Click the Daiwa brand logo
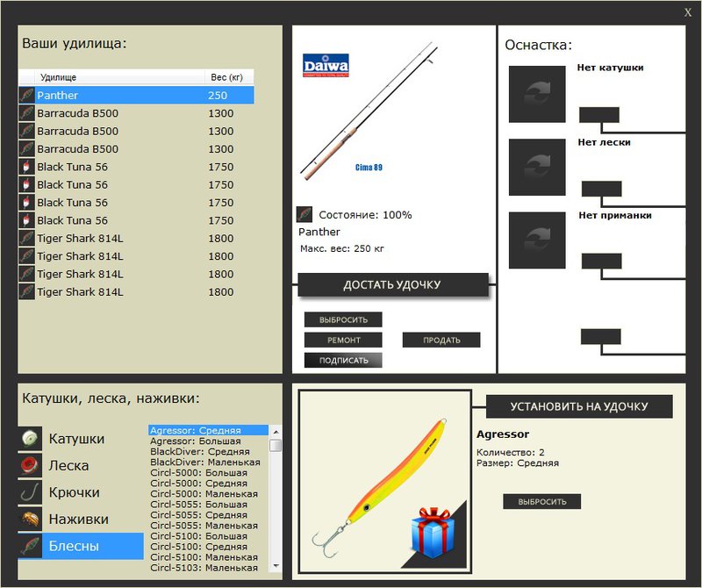 click(x=326, y=66)
